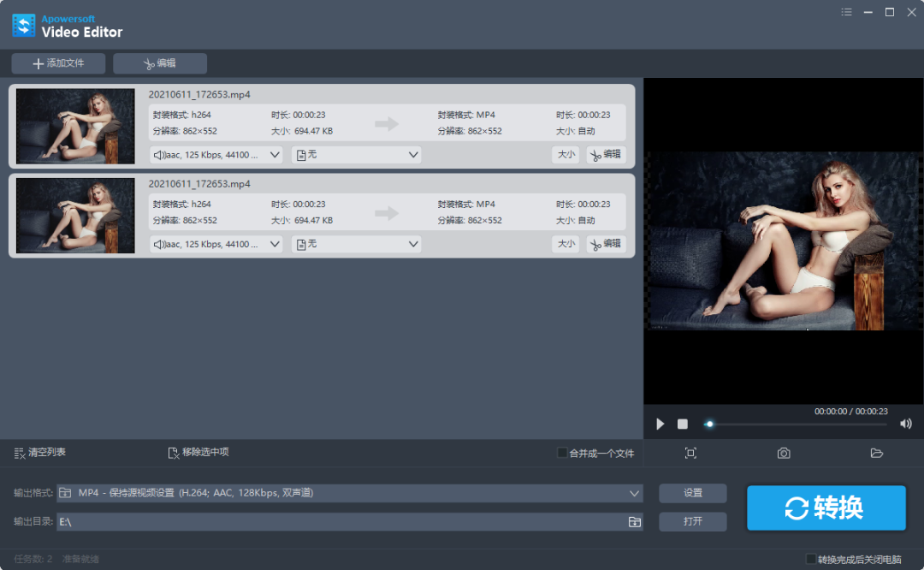Click the Apowersoft Video Editor logo
This screenshot has height=570, width=924.
coord(67,27)
